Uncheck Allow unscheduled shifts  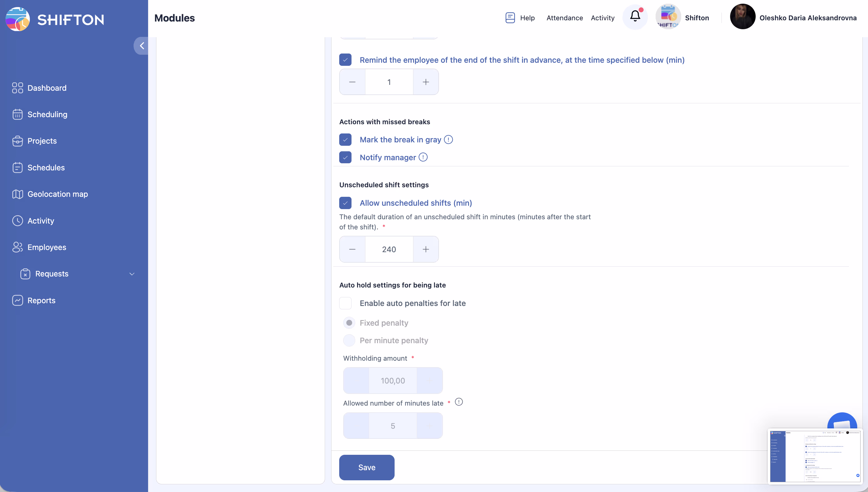coord(345,203)
